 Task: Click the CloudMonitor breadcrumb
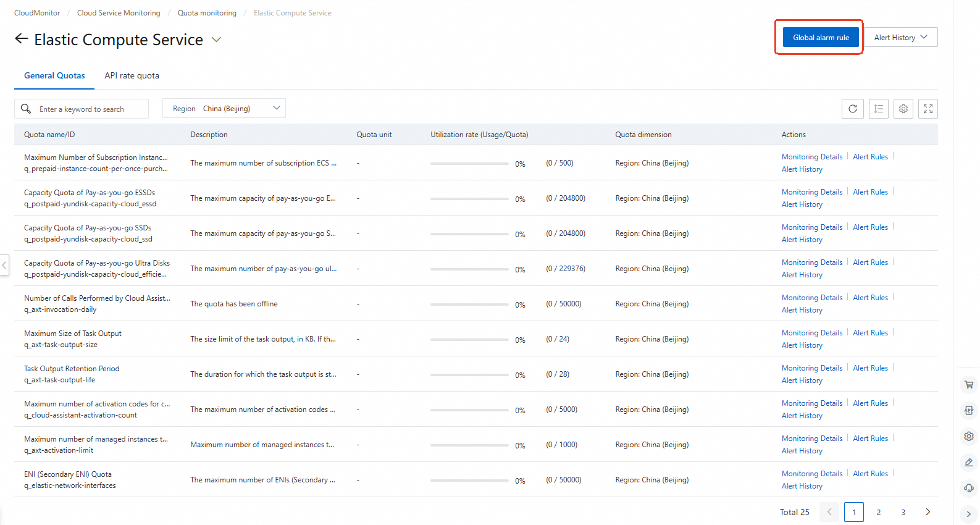point(37,13)
